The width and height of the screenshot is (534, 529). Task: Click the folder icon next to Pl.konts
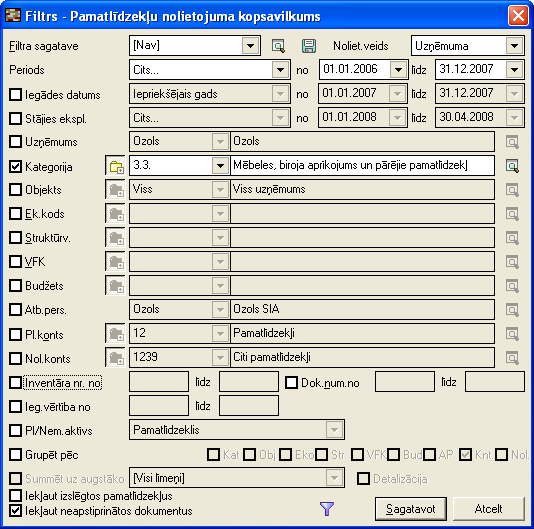point(115,334)
